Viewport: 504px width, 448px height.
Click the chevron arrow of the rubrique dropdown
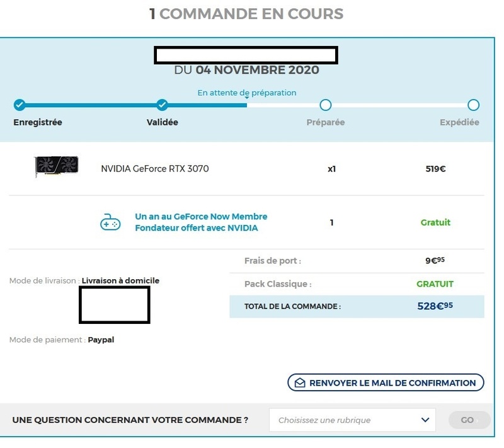click(425, 420)
